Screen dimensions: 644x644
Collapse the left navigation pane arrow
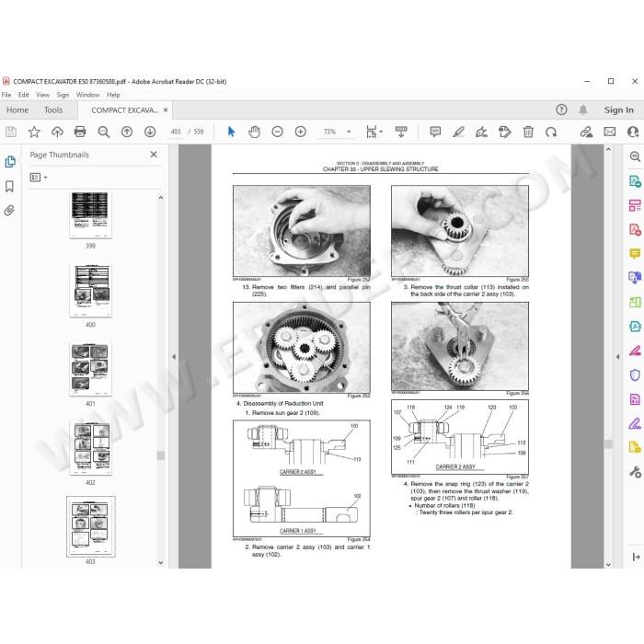(174, 357)
